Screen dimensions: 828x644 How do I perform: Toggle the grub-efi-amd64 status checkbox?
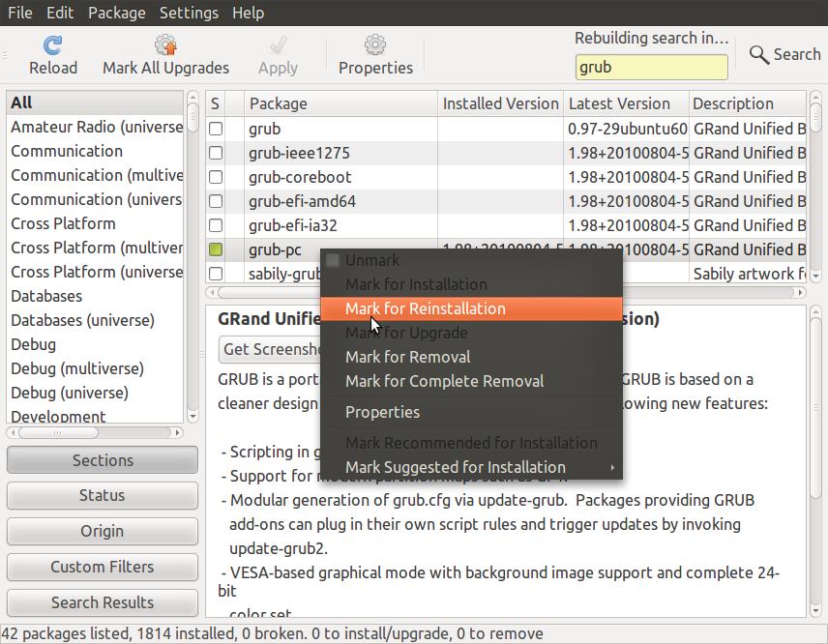click(216, 201)
